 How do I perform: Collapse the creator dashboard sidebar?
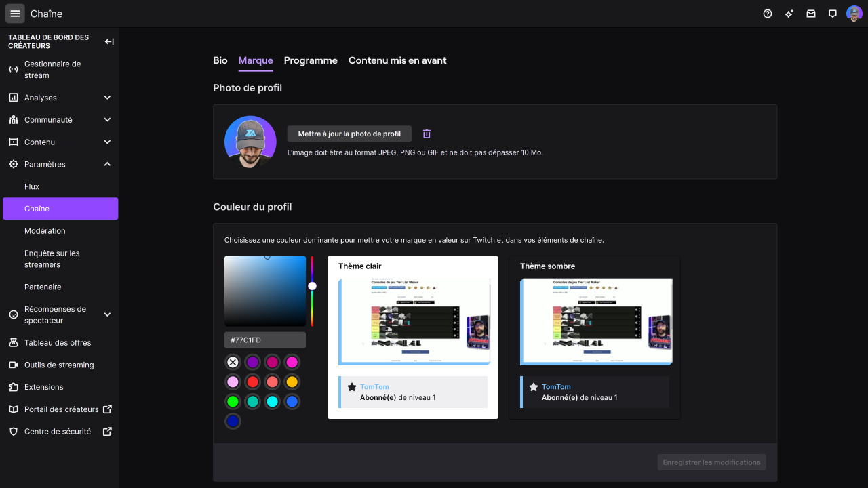[x=109, y=42]
